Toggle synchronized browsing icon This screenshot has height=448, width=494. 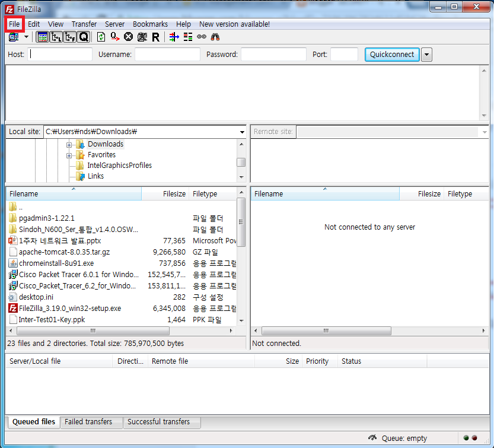(x=202, y=37)
